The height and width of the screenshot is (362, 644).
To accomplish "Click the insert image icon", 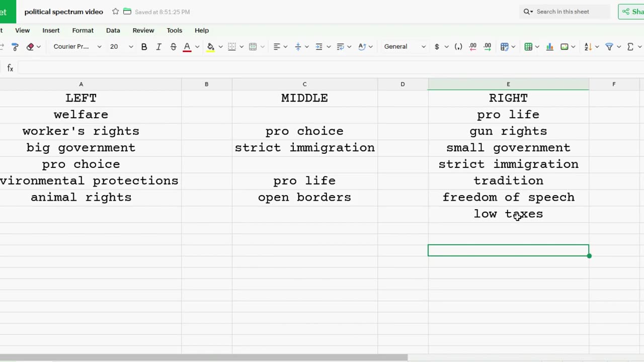I will (565, 47).
